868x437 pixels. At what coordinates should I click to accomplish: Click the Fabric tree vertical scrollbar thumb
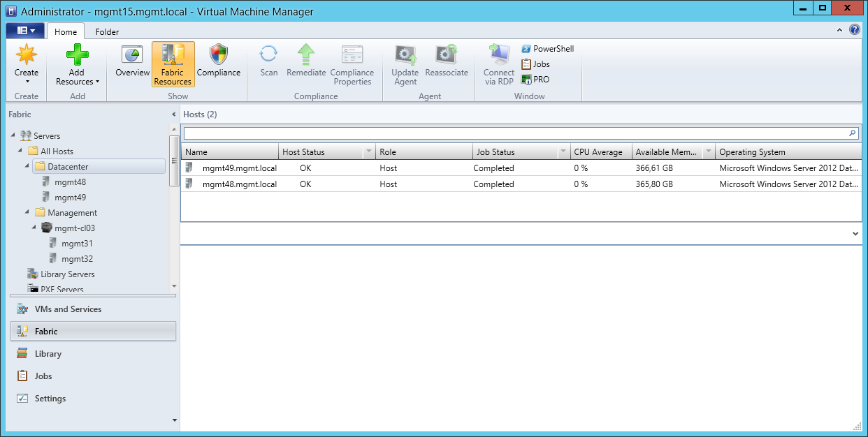click(x=173, y=161)
